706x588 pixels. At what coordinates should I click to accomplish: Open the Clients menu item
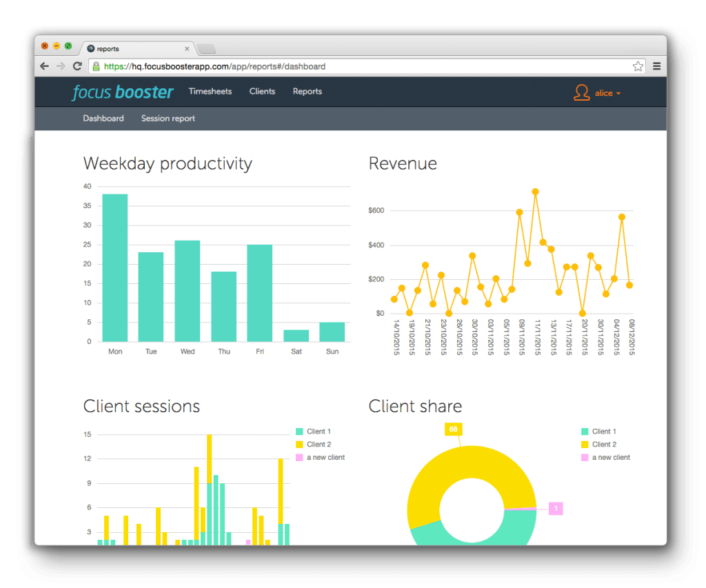(262, 92)
